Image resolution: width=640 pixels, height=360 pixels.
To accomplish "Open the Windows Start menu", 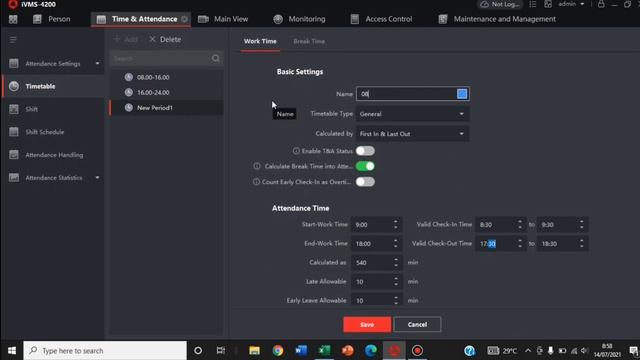I will [x=12, y=351].
